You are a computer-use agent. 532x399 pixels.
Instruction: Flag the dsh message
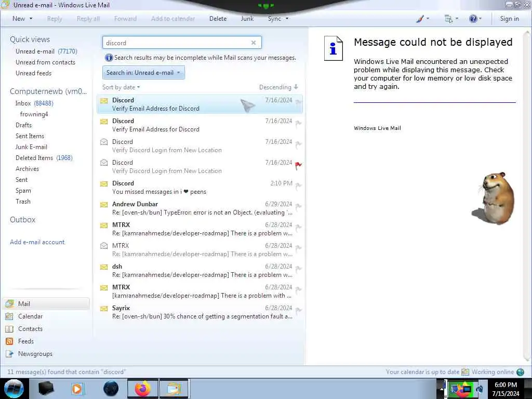click(x=298, y=269)
